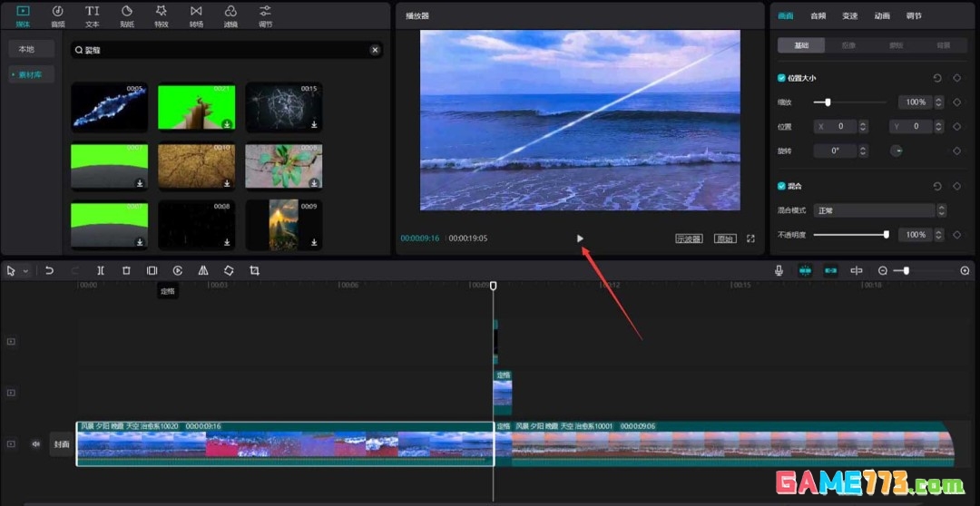Click the 不透明度 opacity slider handle
980x506 pixels.
click(x=886, y=235)
